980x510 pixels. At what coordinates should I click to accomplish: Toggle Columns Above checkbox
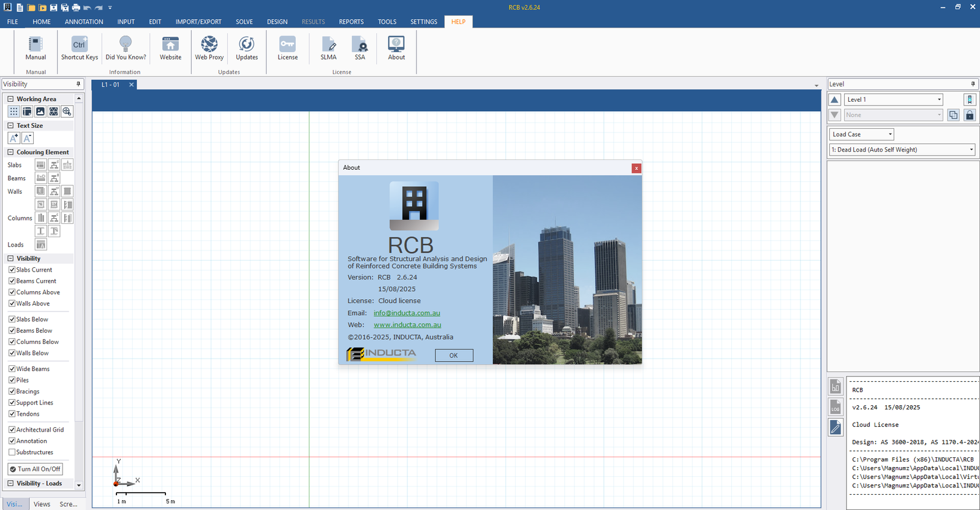(x=12, y=292)
